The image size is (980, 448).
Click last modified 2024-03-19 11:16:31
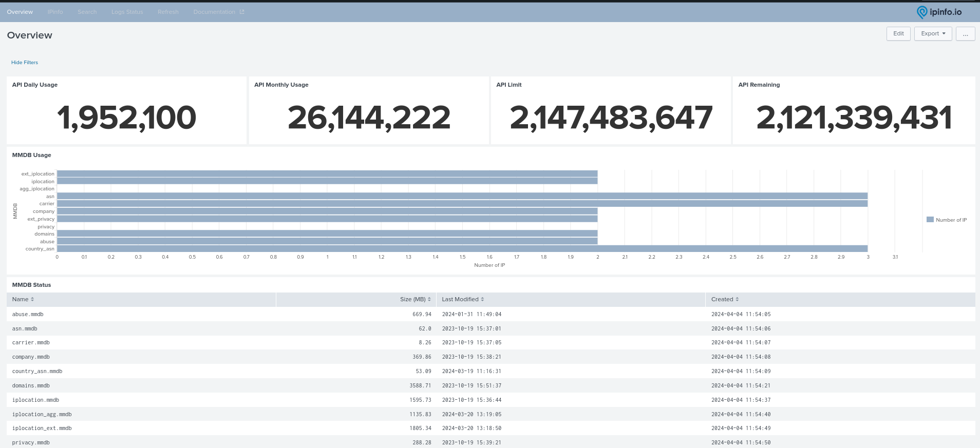click(472, 371)
